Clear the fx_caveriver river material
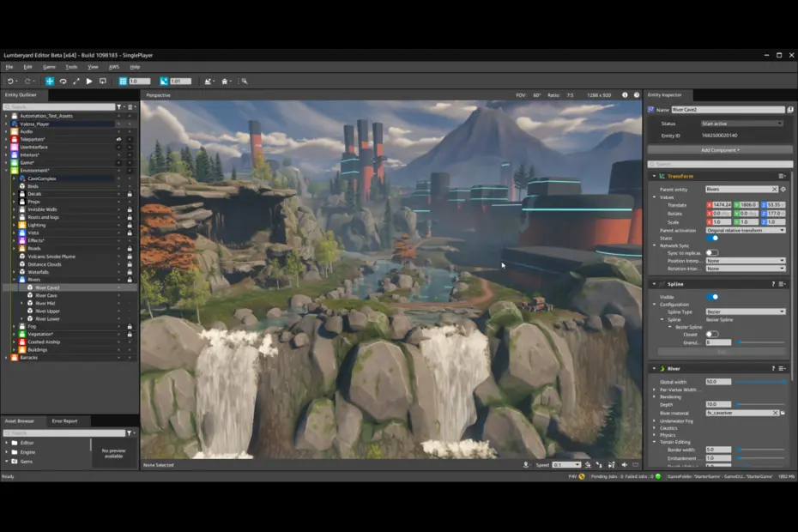Screen dimensions: 798x532 [775, 413]
